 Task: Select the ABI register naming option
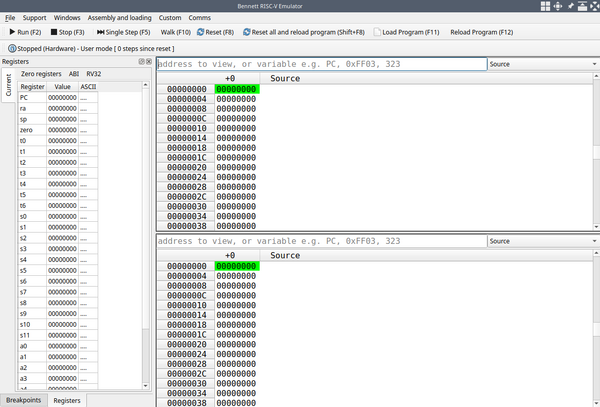[73, 74]
